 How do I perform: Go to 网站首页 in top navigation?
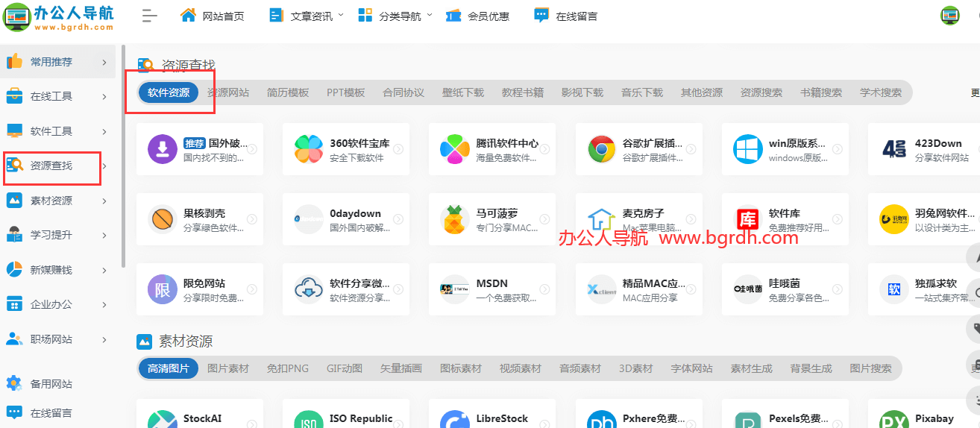point(213,16)
